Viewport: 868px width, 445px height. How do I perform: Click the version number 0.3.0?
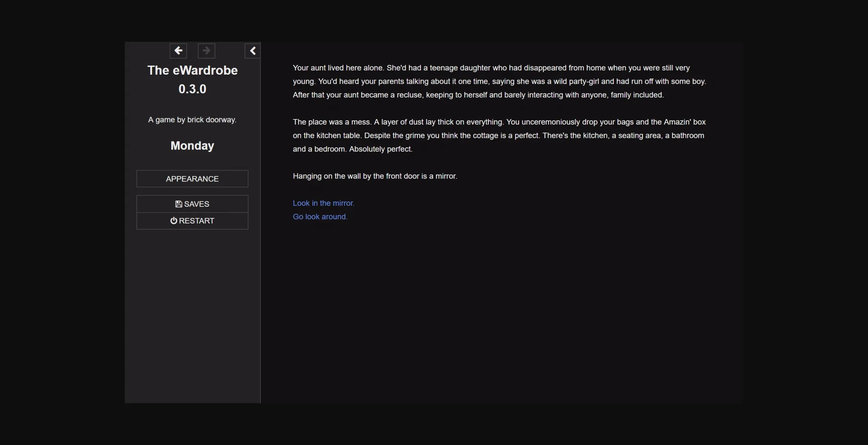tap(192, 89)
